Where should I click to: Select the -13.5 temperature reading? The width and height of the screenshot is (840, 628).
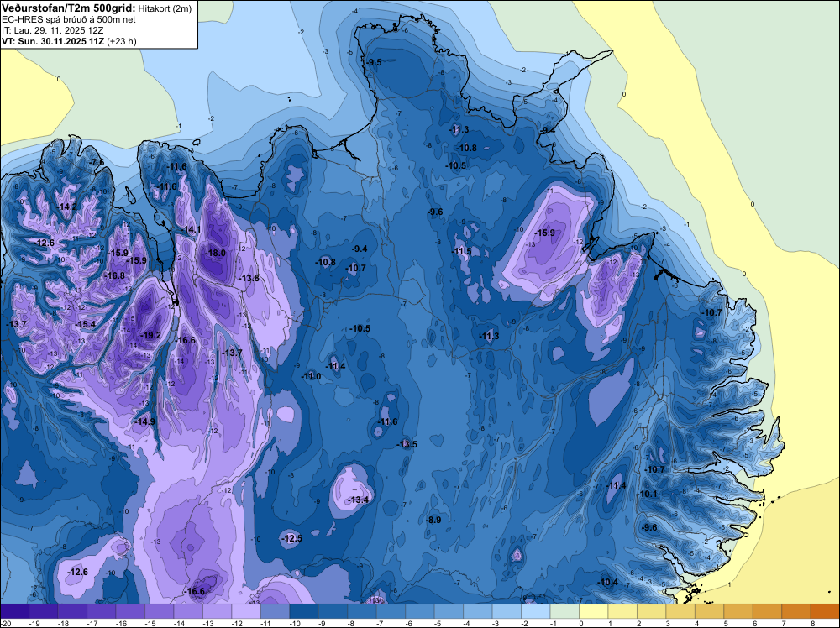click(407, 444)
